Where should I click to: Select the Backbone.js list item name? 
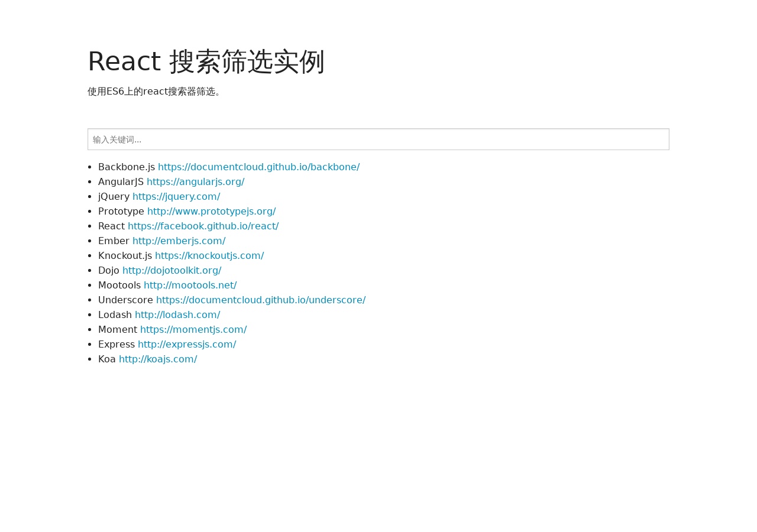coord(127,167)
